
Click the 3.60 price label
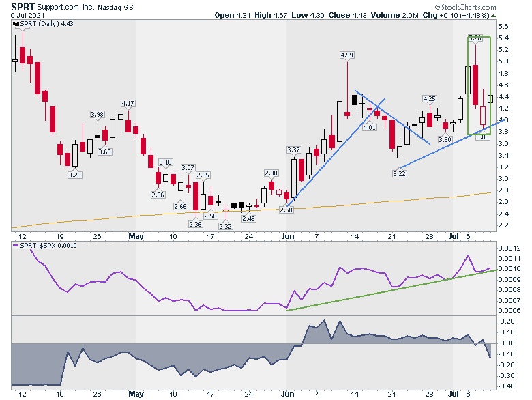tap(104, 152)
